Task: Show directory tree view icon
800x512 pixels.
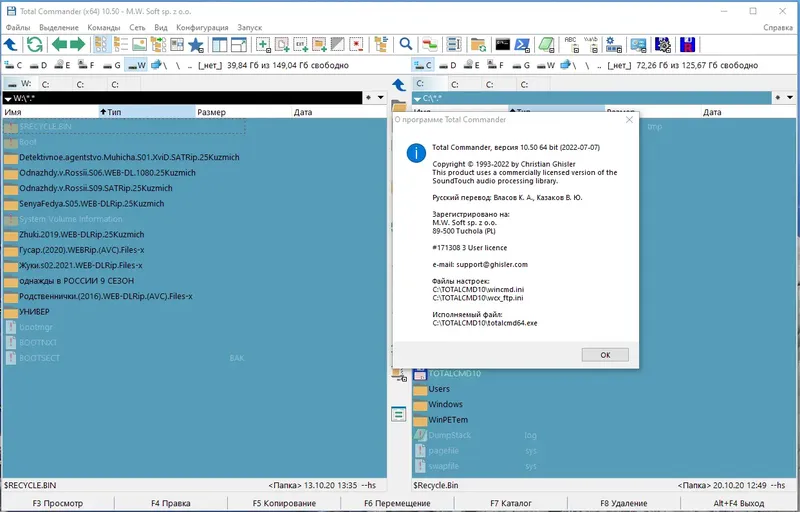Action: point(158,45)
